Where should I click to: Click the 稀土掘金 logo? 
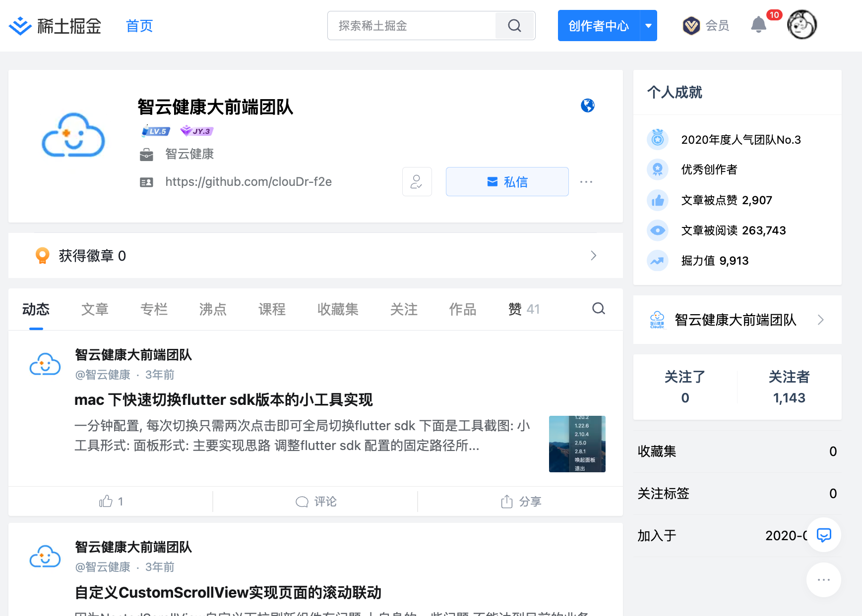coord(55,25)
